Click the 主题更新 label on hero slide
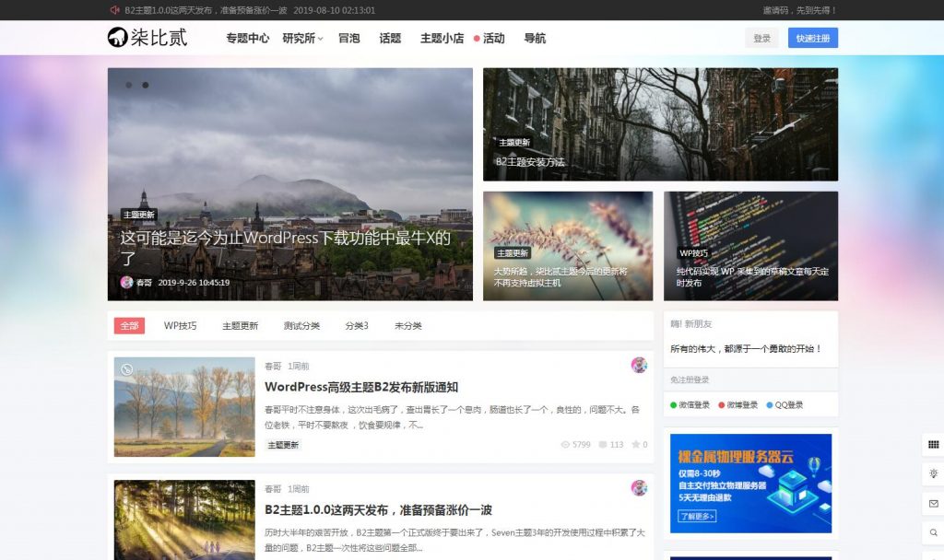 139,215
